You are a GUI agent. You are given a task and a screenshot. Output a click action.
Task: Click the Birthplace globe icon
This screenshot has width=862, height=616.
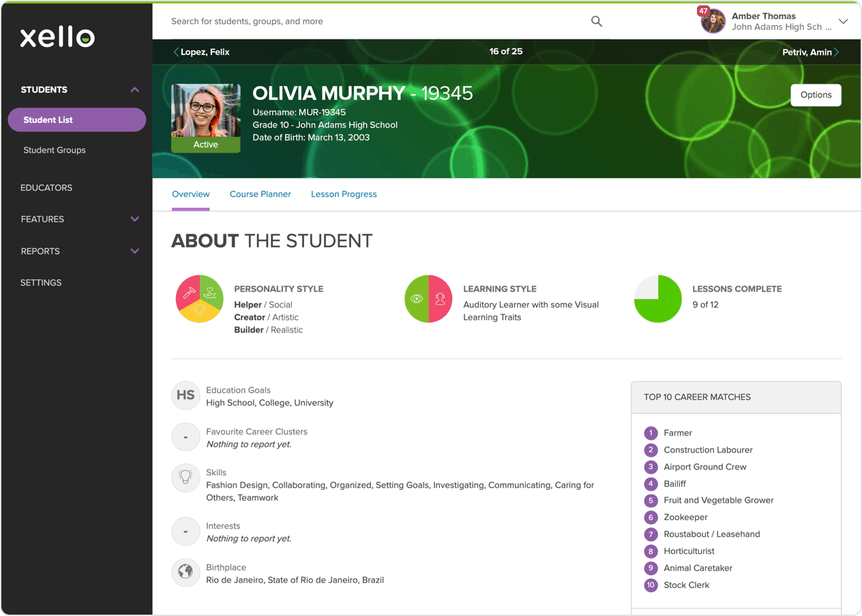click(185, 572)
